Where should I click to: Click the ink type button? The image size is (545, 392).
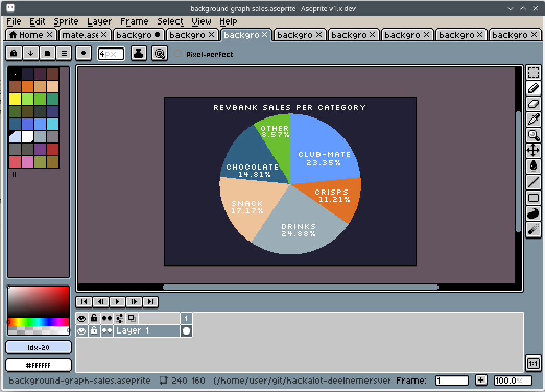[x=138, y=54]
